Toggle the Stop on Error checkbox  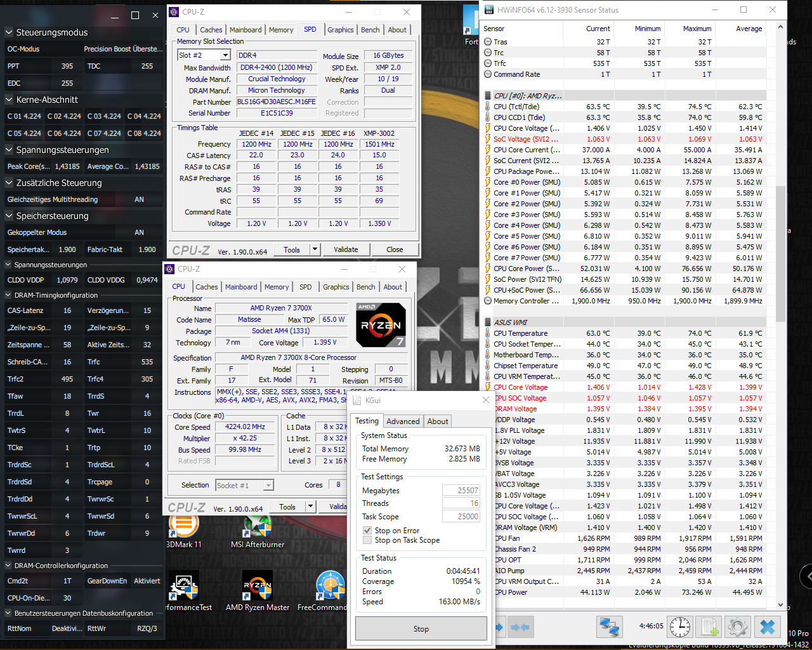pyautogui.click(x=367, y=531)
